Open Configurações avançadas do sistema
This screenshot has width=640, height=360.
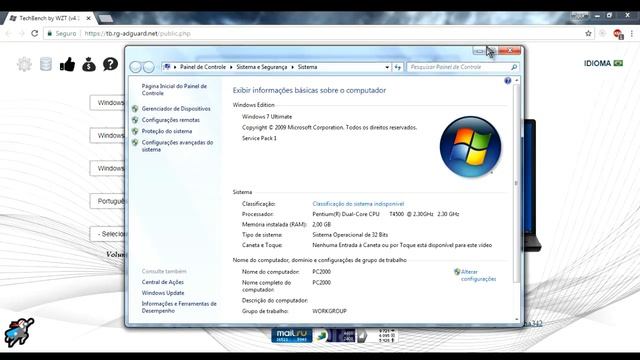pos(178,146)
